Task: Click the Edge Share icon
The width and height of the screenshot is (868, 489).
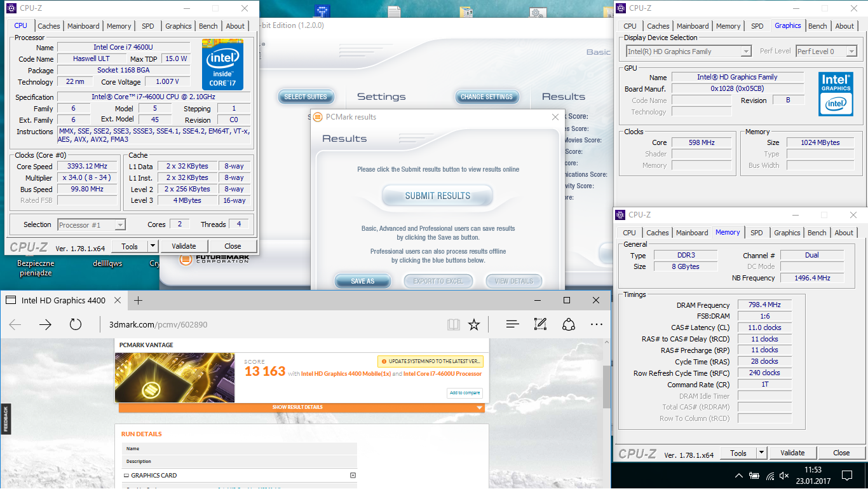Action: point(569,324)
